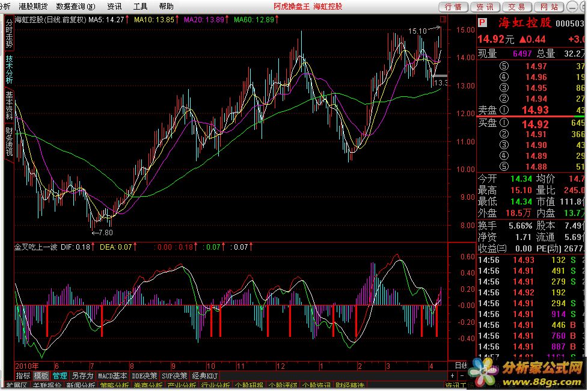Click the 金叉吃上一波 indicator name
Viewport: 588px width, 391px height.
pos(36,247)
